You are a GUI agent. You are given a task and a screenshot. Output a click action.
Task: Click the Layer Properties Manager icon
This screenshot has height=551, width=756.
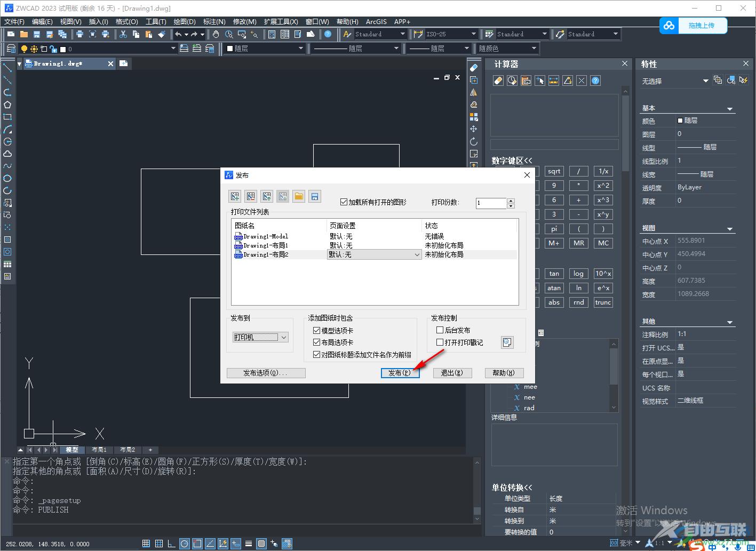(x=10, y=49)
